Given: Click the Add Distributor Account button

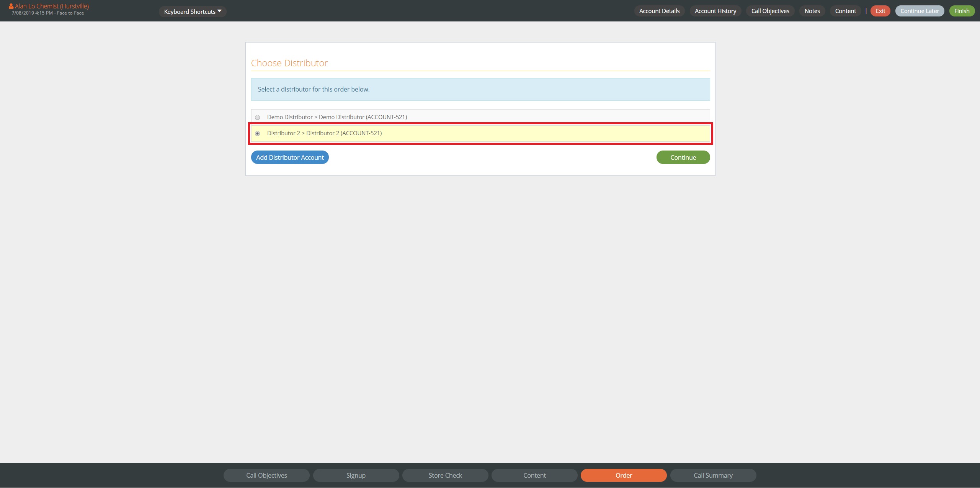Looking at the screenshot, I should point(290,157).
